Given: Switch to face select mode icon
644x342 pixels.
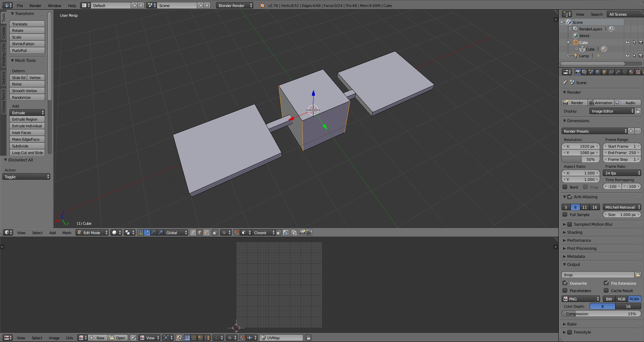Looking at the screenshot, I should [x=207, y=232].
